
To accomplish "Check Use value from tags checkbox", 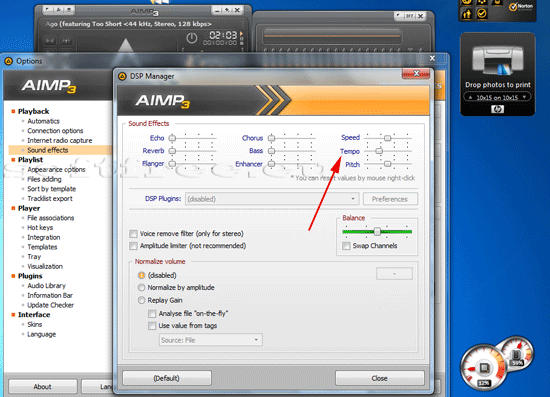I will tap(152, 326).
